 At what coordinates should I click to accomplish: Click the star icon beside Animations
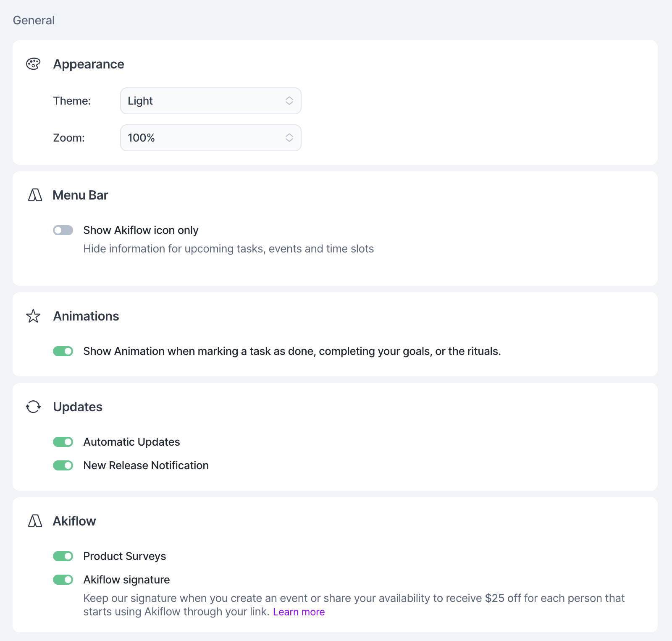tap(33, 316)
